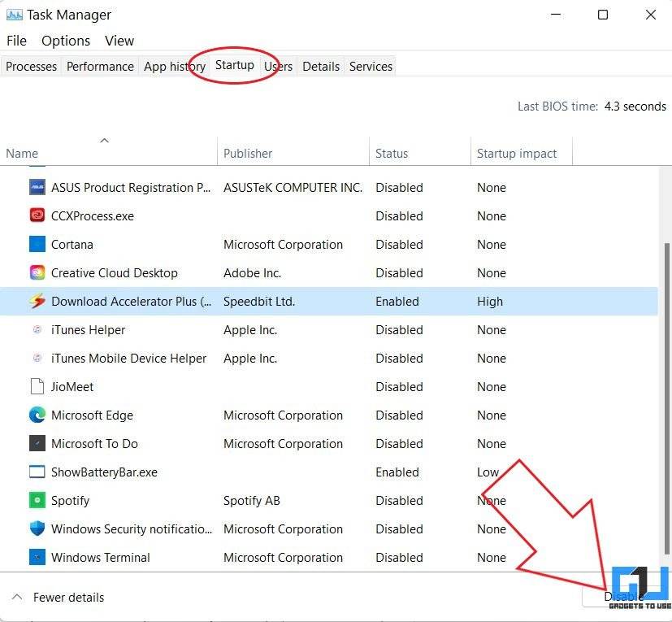The height and width of the screenshot is (622, 672).
Task: Select the Cortana startup icon
Action: pyautogui.click(x=37, y=245)
